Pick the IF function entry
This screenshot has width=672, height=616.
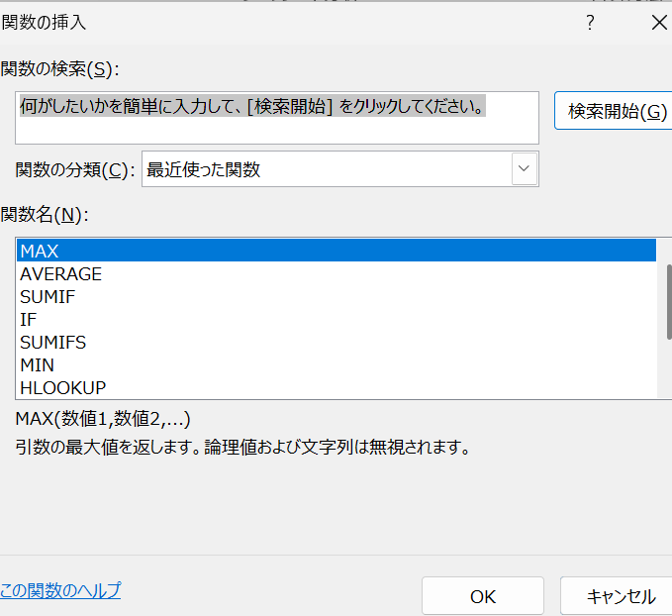tap(28, 320)
